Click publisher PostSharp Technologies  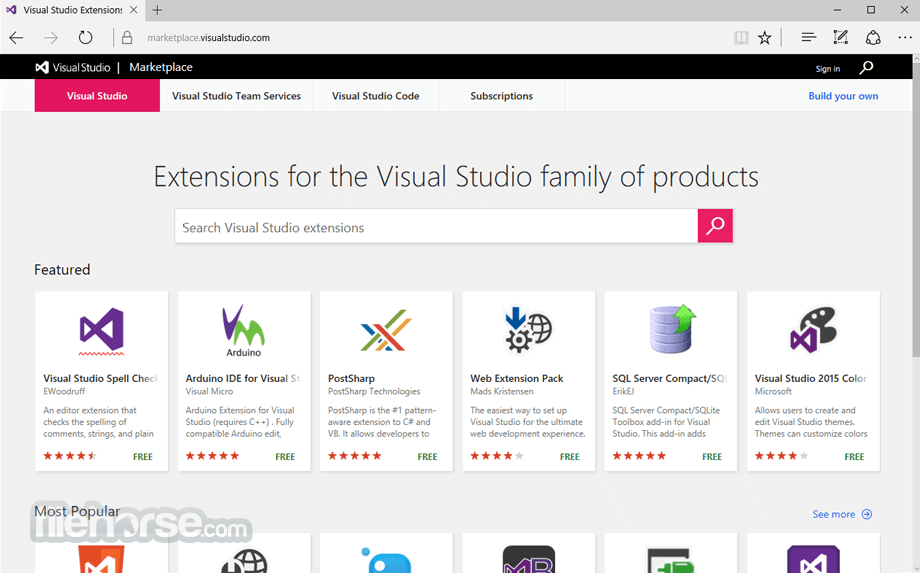[x=374, y=391]
